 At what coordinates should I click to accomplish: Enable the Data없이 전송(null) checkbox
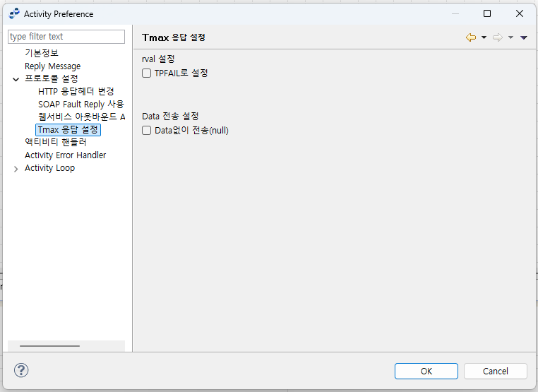point(147,131)
